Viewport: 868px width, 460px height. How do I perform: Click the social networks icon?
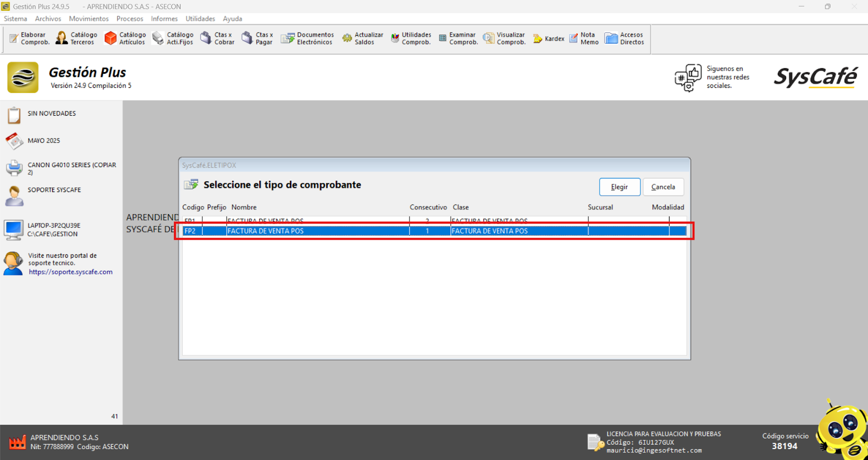[688, 78]
